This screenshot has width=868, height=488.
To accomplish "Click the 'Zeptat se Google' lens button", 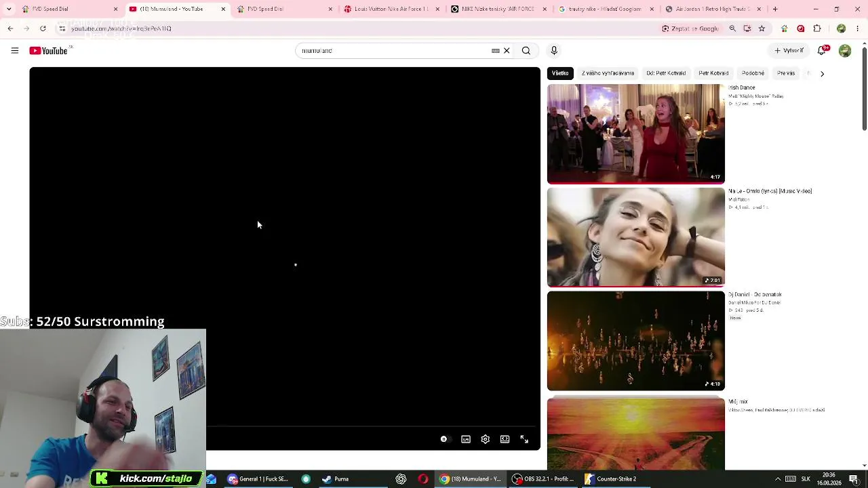I will pos(690,28).
